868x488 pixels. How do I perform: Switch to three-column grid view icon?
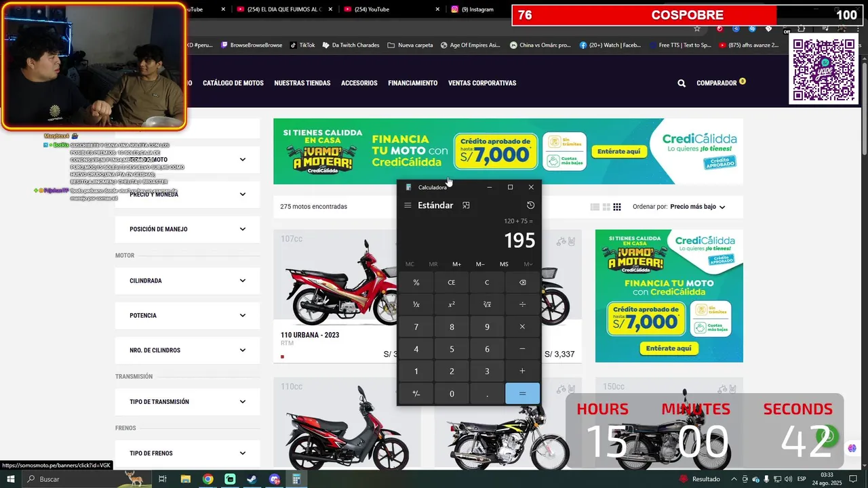coord(617,207)
